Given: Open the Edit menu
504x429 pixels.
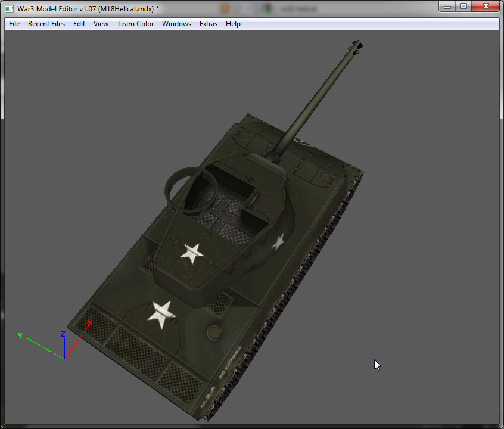Looking at the screenshot, I should coord(79,24).
